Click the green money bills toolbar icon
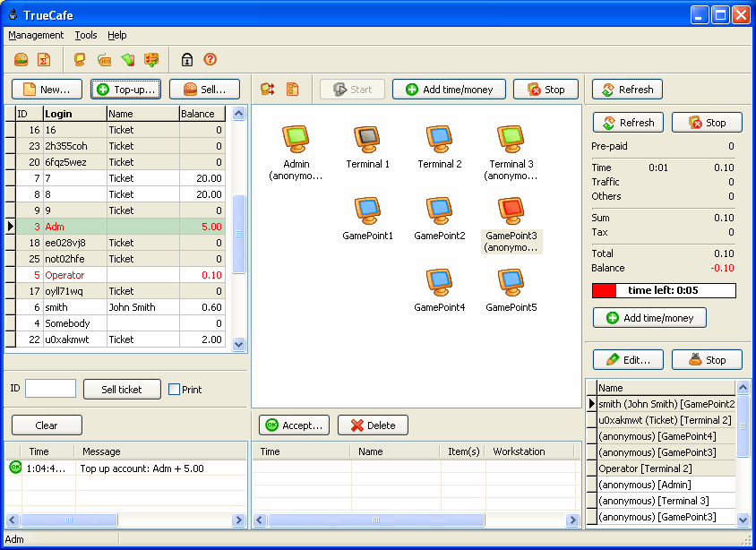The width and height of the screenshot is (756, 550). [x=128, y=60]
